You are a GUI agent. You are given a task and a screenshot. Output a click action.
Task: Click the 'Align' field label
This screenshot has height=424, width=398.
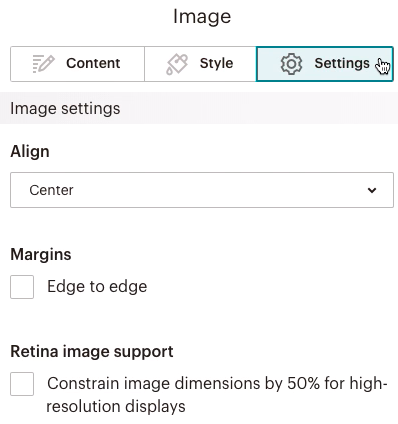[30, 152]
